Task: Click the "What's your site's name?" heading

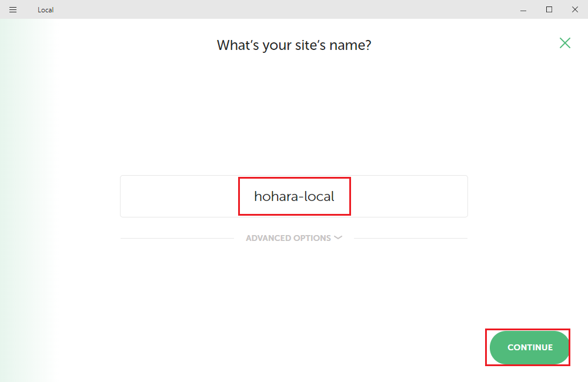Action: [294, 45]
